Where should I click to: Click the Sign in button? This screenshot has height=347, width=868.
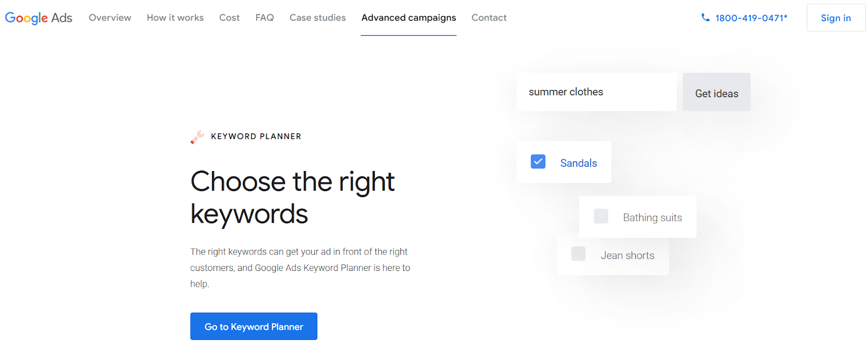click(835, 18)
